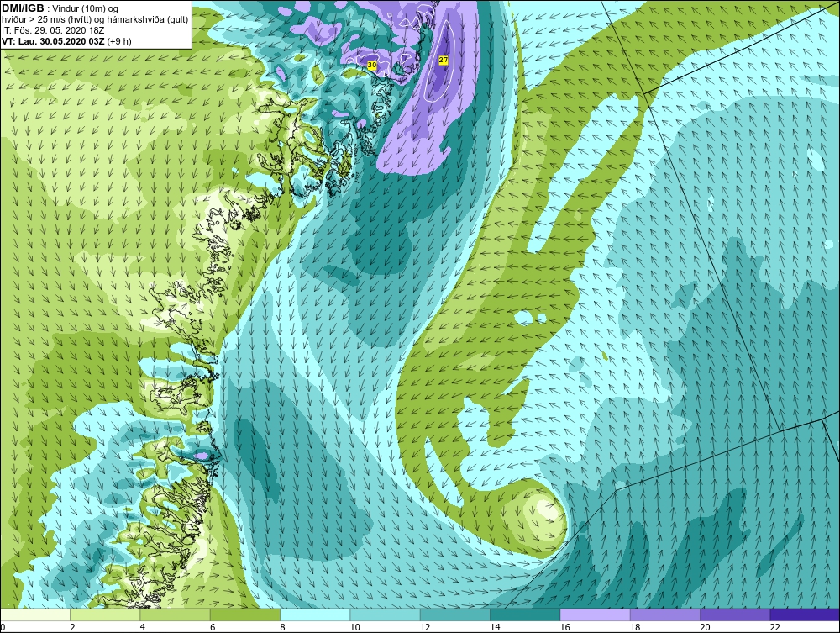Click the 12–14 m/s teal legend swatch

tap(454, 615)
